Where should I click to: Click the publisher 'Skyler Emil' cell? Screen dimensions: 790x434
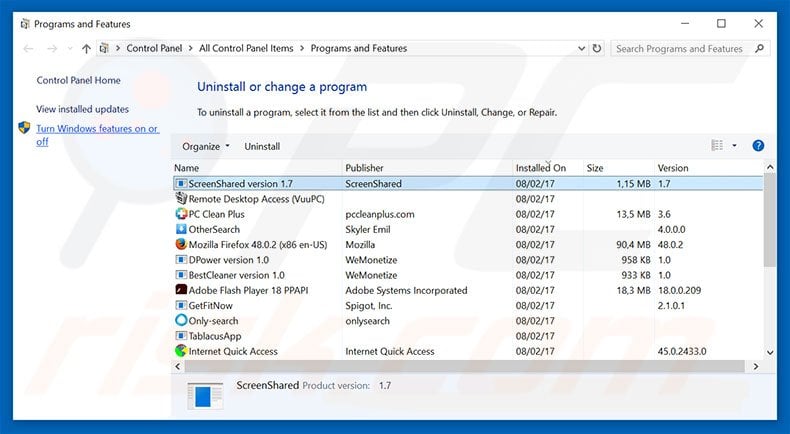click(368, 229)
